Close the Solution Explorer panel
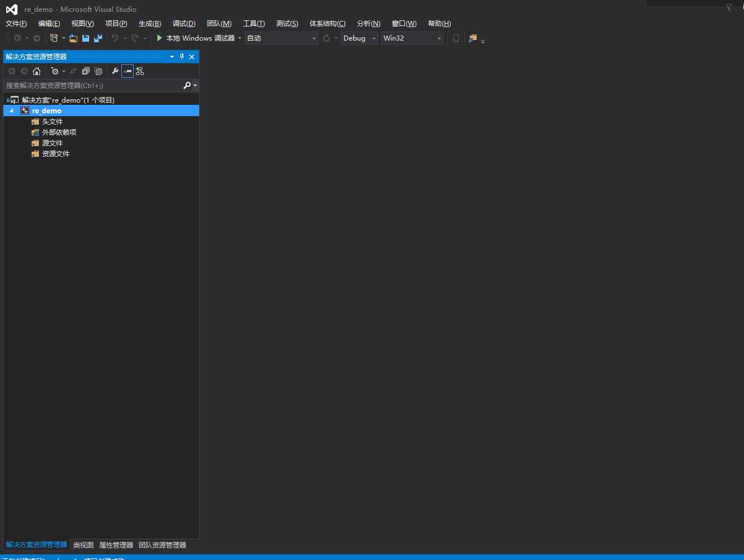 (x=192, y=56)
